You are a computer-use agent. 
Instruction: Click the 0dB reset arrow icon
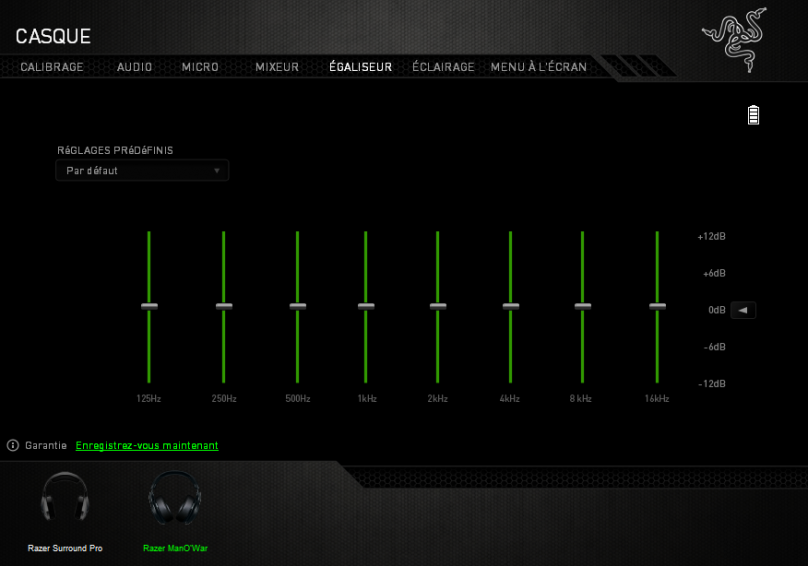tap(743, 310)
